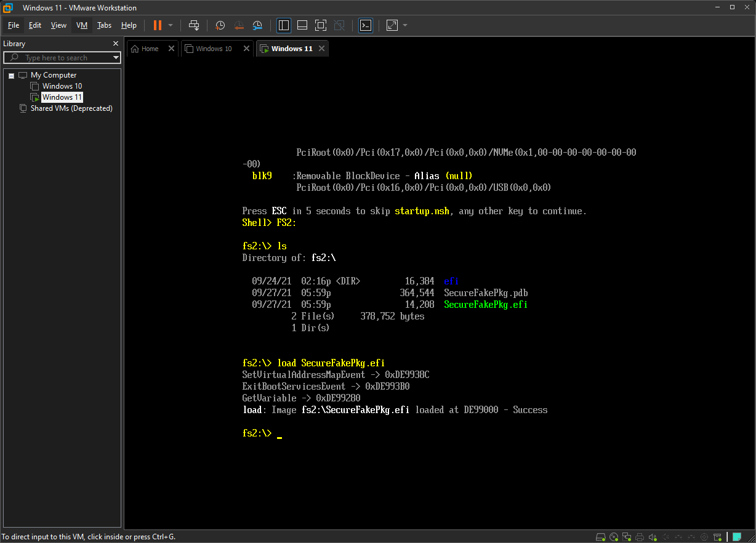
Task: Toggle the thumbnail bar view icon
Action: tap(302, 25)
